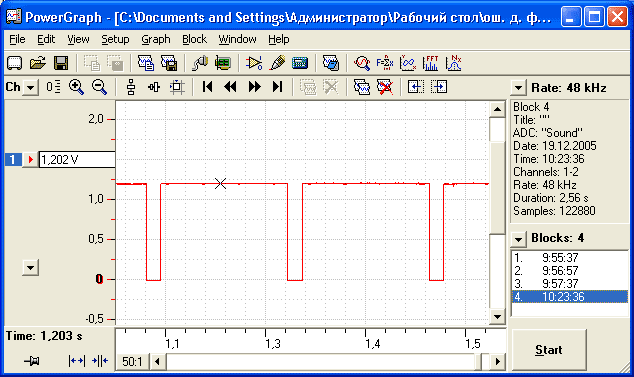Jump to the end of the record
Image resolution: width=634 pixels, height=377 pixels.
pyautogui.click(x=277, y=87)
